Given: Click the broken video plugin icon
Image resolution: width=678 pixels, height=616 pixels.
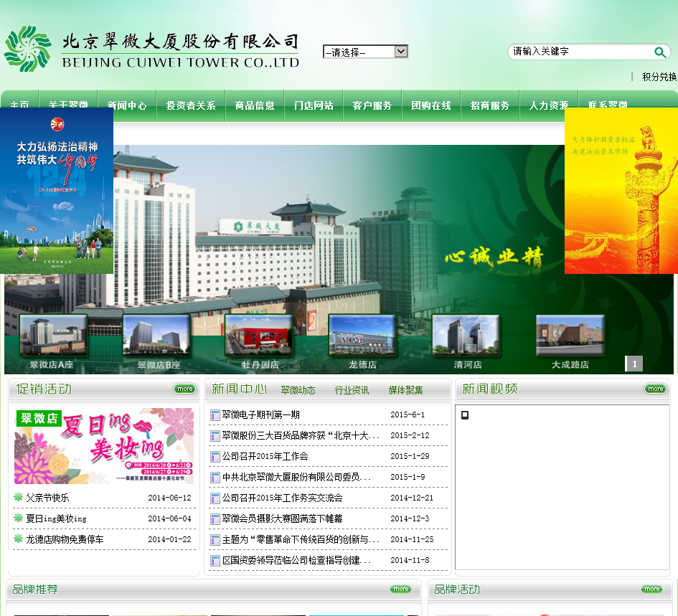Looking at the screenshot, I should pyautogui.click(x=465, y=415).
